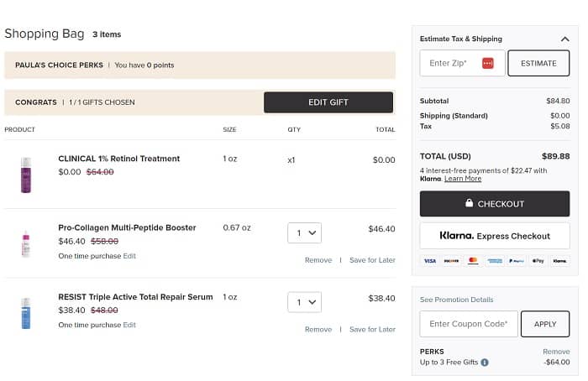Click the Apple Pay payment icon
Viewport: 588px width, 381px height.
[538, 262]
